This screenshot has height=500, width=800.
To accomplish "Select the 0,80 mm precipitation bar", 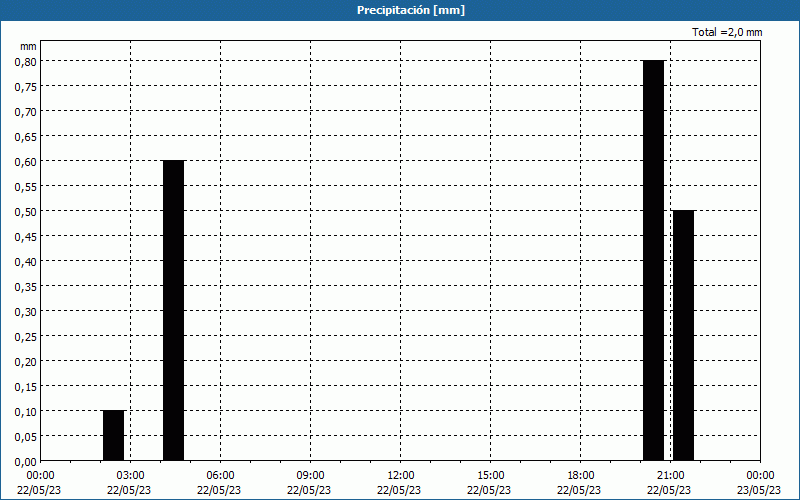I will click(654, 260).
